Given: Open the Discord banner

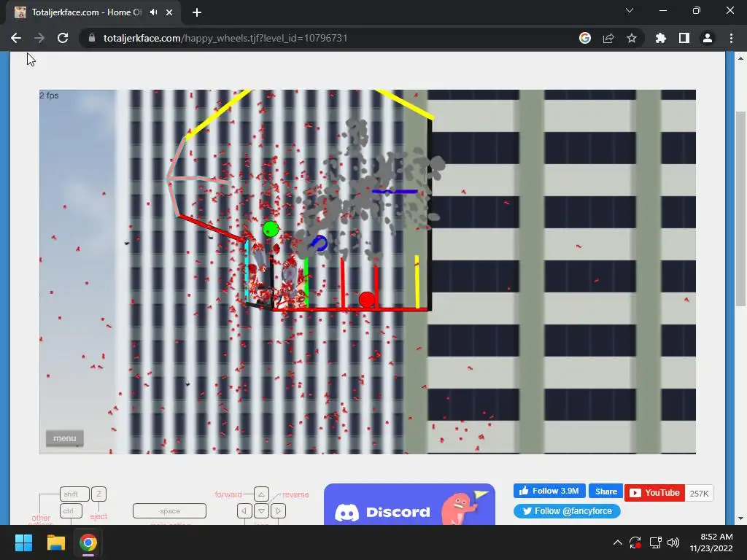Looking at the screenshot, I should pyautogui.click(x=409, y=505).
